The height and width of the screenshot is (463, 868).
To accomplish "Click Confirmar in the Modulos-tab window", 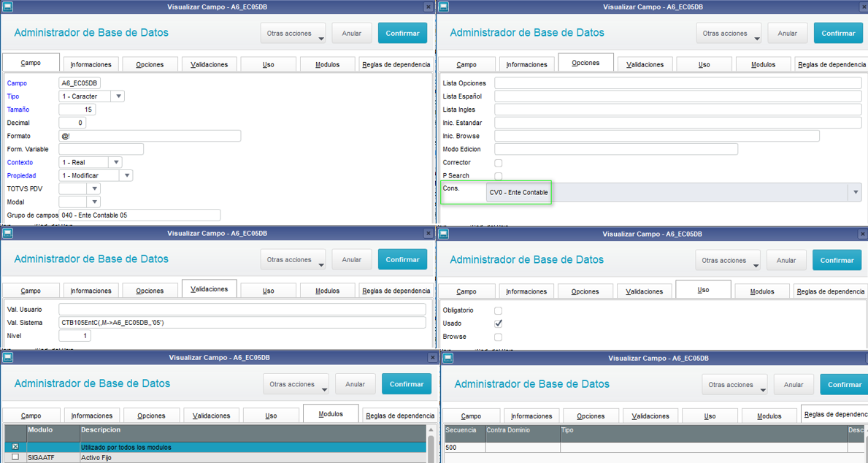I will tap(407, 384).
